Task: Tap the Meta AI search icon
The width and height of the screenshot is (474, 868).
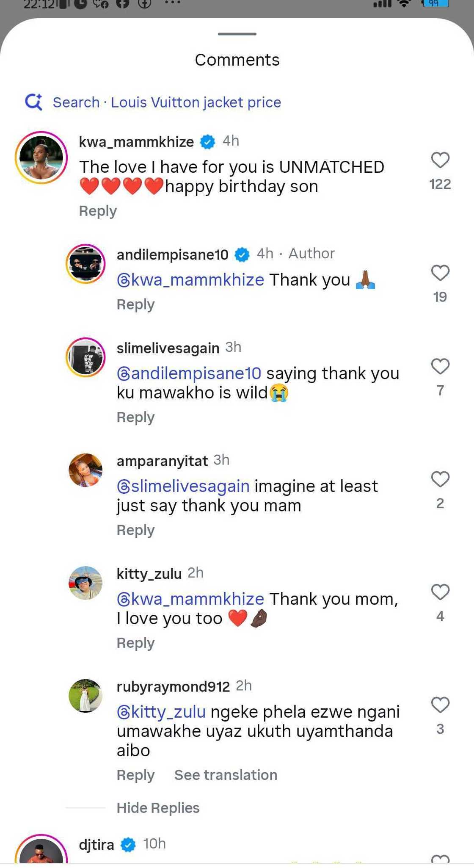Action: (x=34, y=102)
